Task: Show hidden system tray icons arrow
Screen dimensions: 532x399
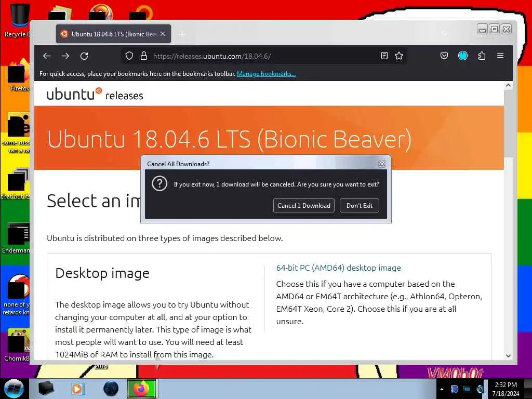Action: point(442,389)
